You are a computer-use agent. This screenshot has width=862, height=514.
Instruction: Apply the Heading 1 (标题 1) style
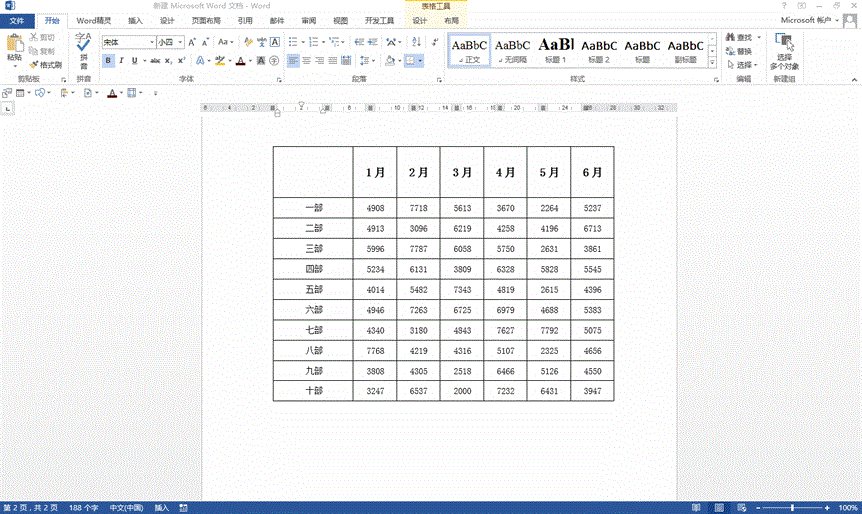(556, 49)
